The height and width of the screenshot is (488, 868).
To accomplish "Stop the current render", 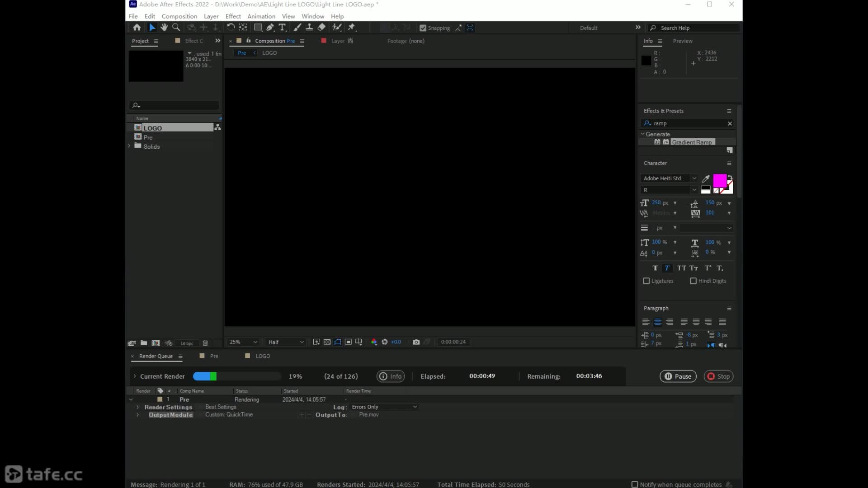I will pyautogui.click(x=718, y=376).
